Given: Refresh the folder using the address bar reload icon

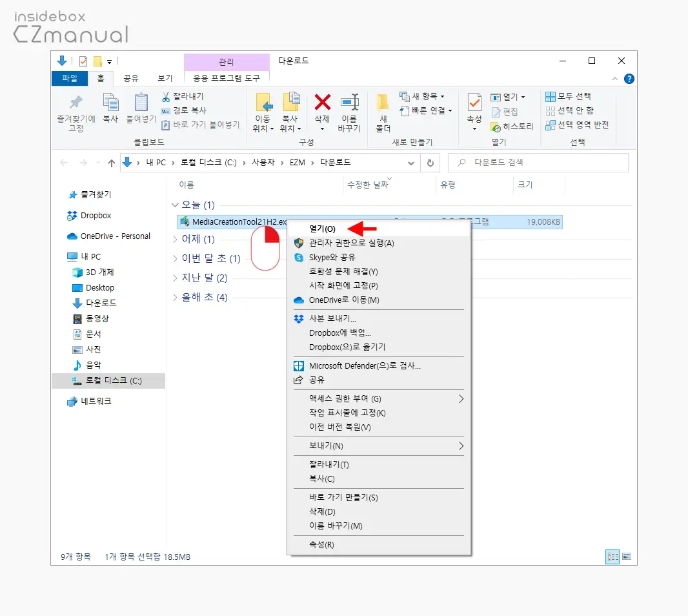Looking at the screenshot, I should (430, 163).
